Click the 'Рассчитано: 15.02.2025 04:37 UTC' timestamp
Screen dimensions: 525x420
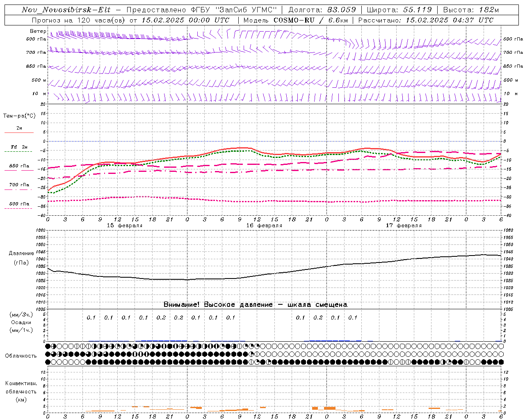(426, 20)
